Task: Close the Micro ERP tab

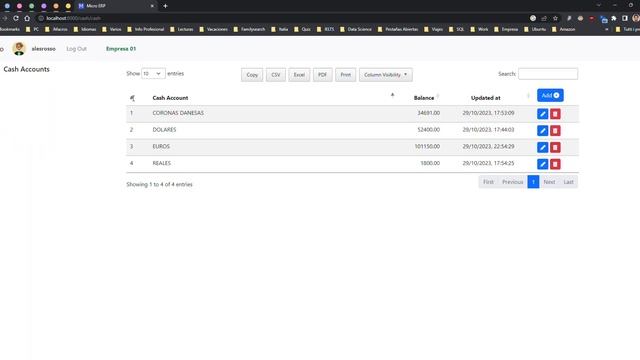Action: tap(152, 6)
